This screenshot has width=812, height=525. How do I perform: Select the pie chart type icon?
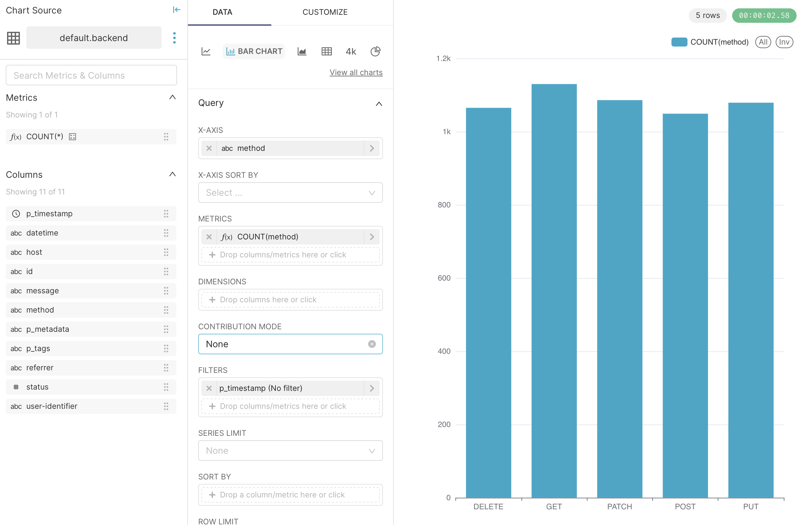375,51
